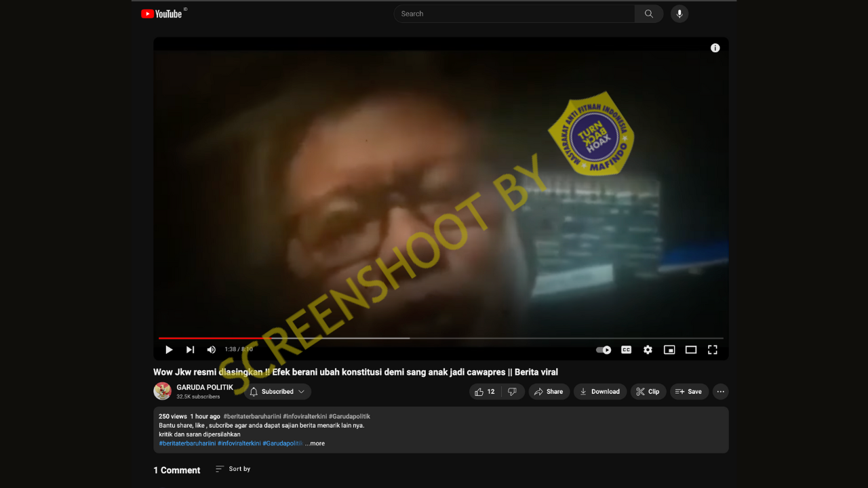868x488 pixels.
Task: Mute the video volume
Action: 212,350
